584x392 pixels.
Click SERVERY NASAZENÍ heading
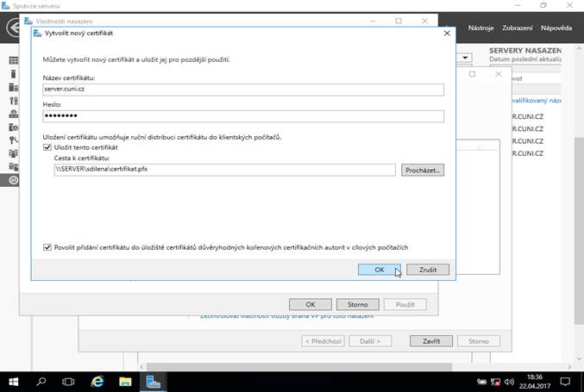[x=525, y=51]
